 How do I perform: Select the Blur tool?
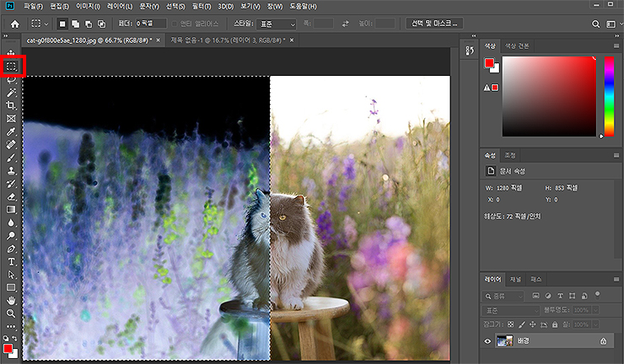click(11, 222)
